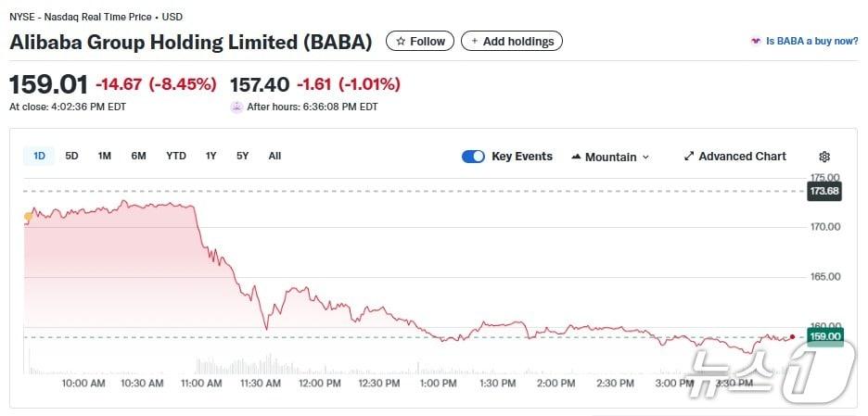Show the YTD price range
Viewport: 868px width, 416px height.
176,156
